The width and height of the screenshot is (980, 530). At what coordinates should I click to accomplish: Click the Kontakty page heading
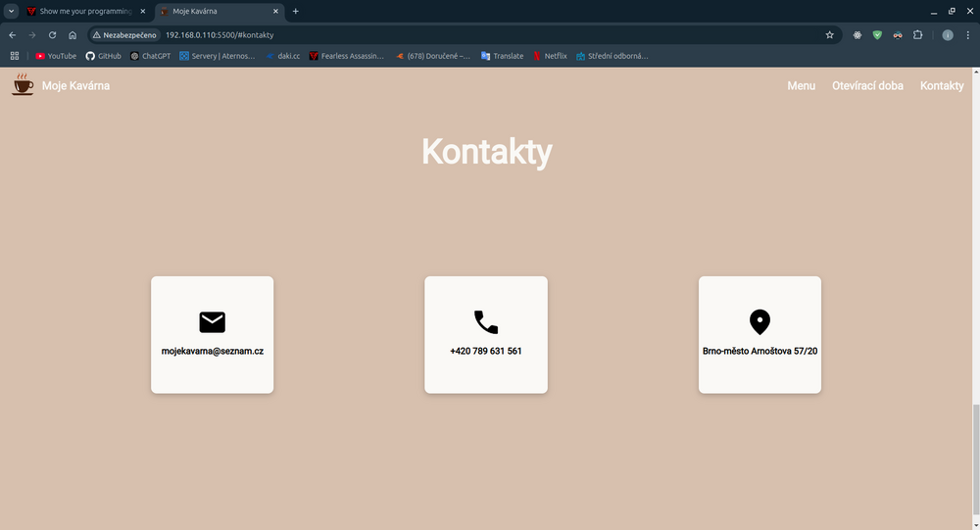(x=487, y=152)
